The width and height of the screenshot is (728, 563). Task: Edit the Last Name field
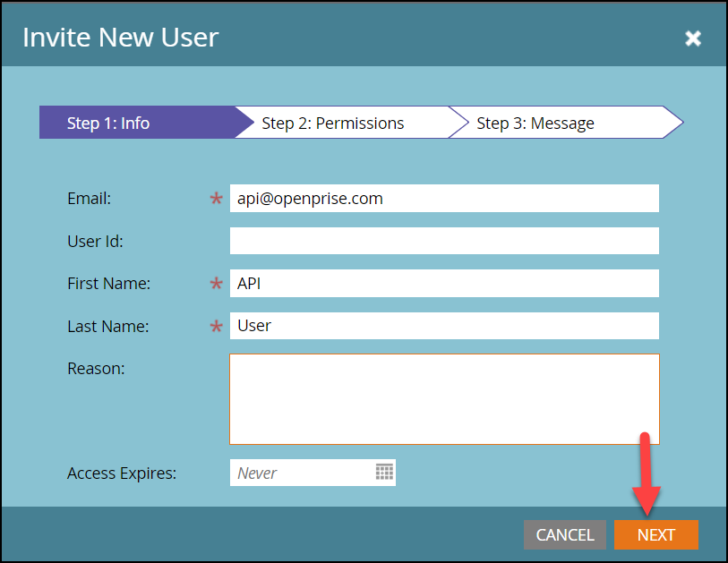coord(443,326)
